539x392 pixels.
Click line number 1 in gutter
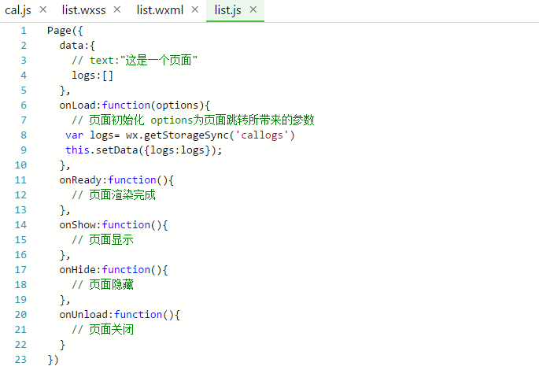click(x=24, y=31)
